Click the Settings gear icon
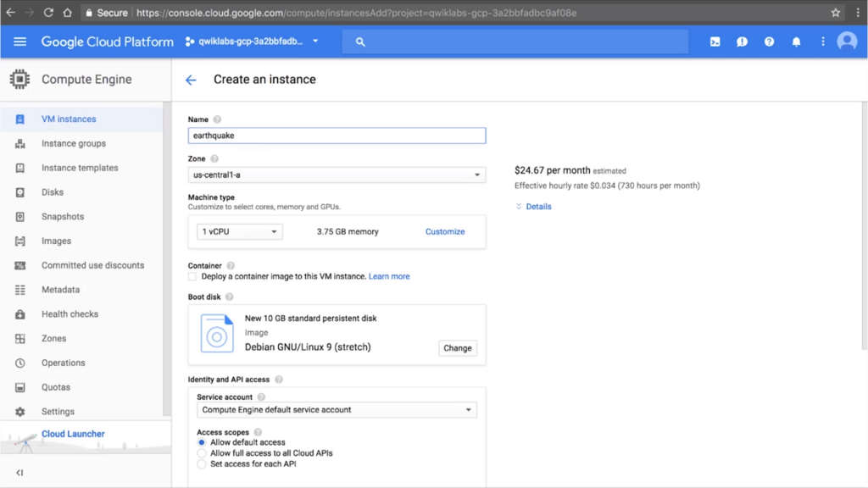 (20, 412)
